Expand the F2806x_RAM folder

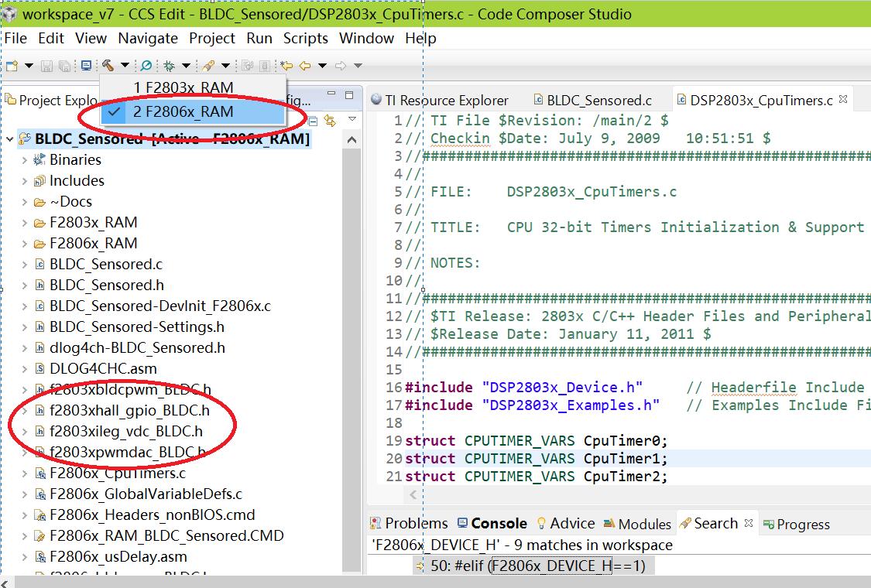[x=25, y=244]
